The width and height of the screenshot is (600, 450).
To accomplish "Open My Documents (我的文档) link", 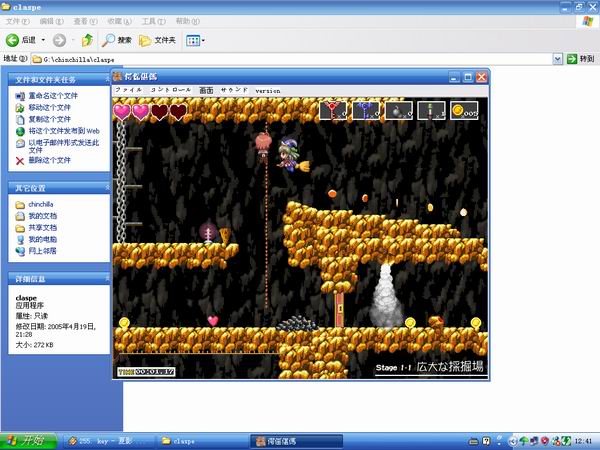I will [x=42, y=216].
